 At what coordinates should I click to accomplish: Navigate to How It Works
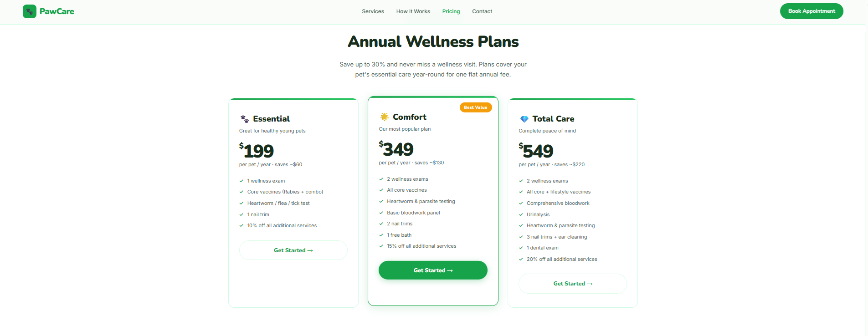tap(413, 11)
